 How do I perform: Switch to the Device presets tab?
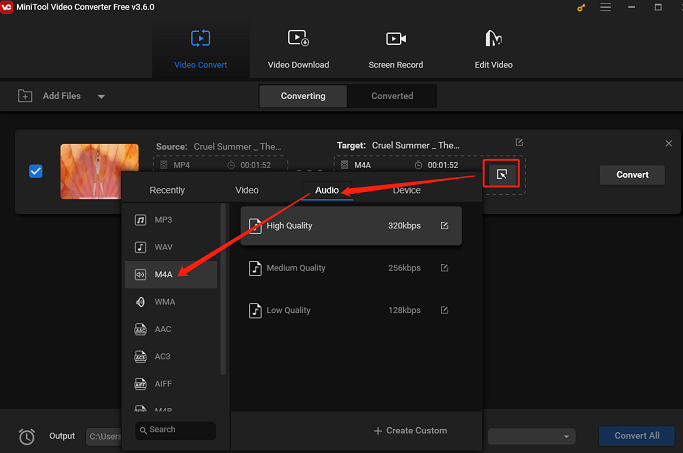tap(406, 190)
